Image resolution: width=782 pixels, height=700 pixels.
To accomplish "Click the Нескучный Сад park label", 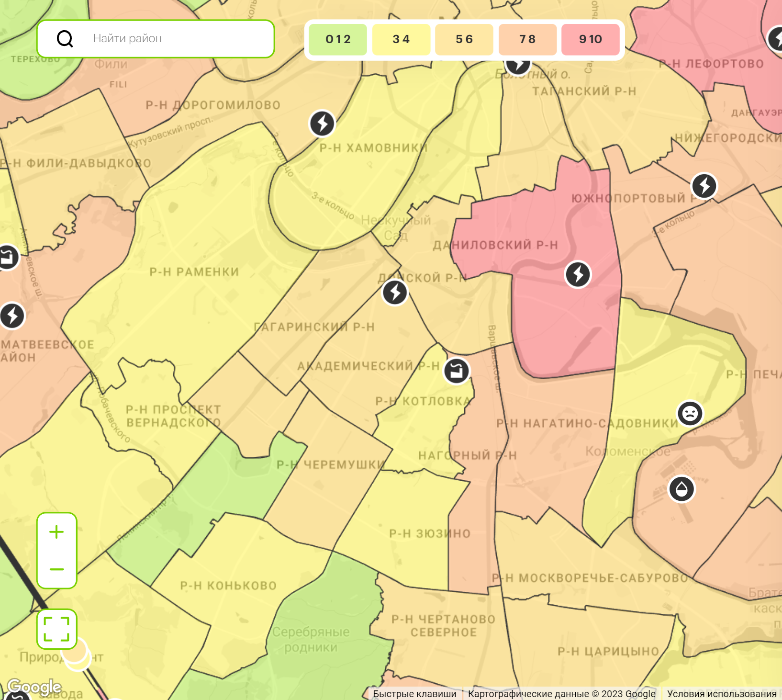I will 396,228.
